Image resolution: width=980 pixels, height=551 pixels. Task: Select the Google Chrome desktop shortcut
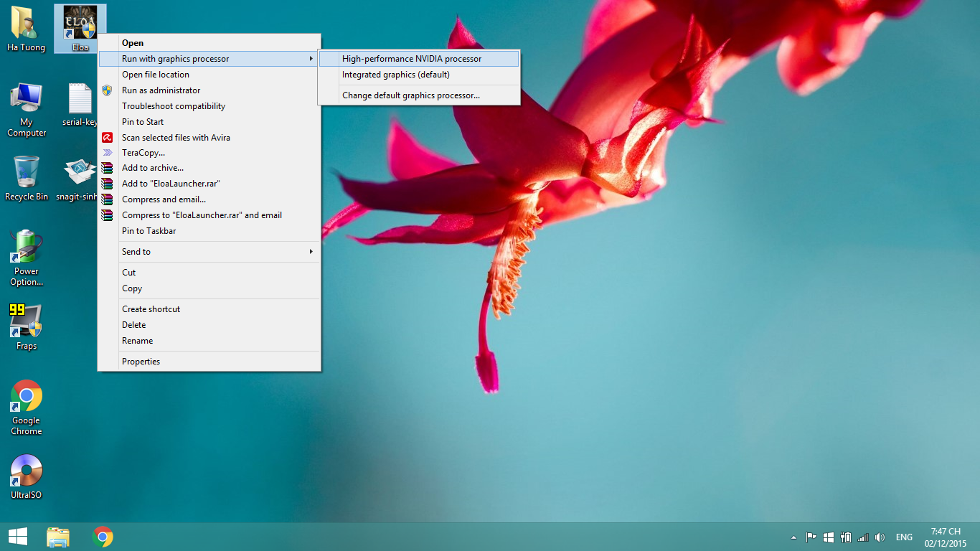pyautogui.click(x=27, y=408)
